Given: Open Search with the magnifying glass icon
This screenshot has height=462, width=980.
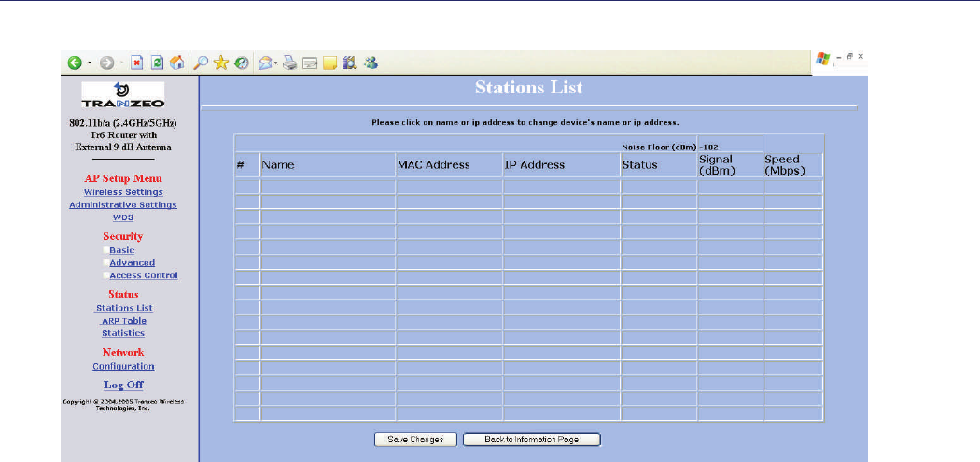Looking at the screenshot, I should tap(201, 63).
